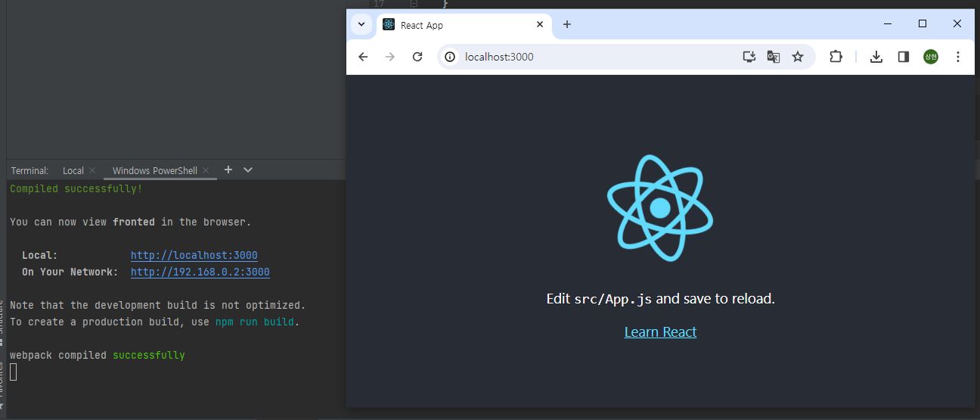980x420 pixels.
Task: Collapse the code fold marker in the editor gutter
Action: [x=414, y=4]
